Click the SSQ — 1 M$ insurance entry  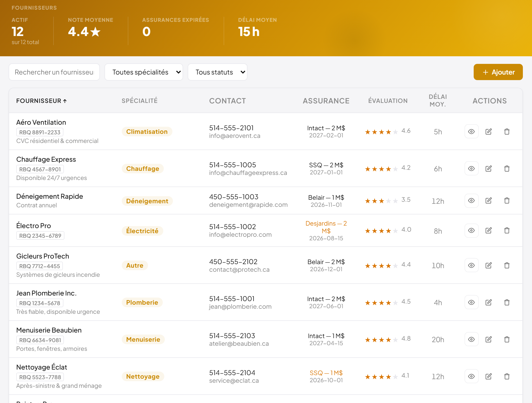(x=326, y=373)
